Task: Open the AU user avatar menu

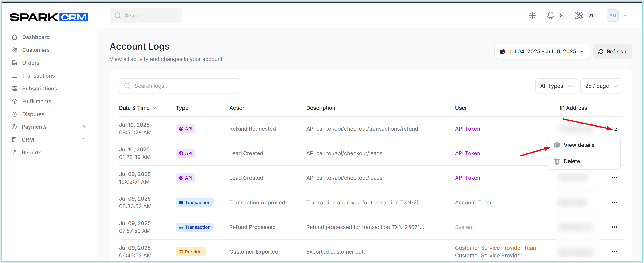Action: (613, 16)
